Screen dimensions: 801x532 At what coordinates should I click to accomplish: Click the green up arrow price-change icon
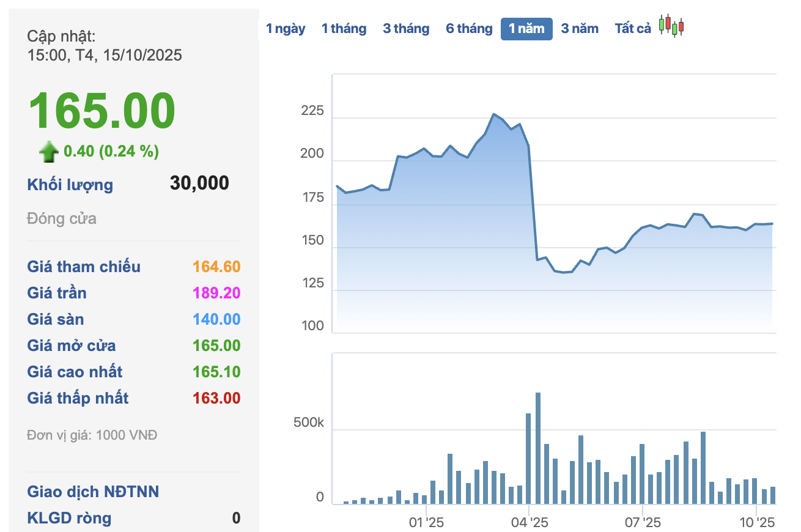(49, 152)
